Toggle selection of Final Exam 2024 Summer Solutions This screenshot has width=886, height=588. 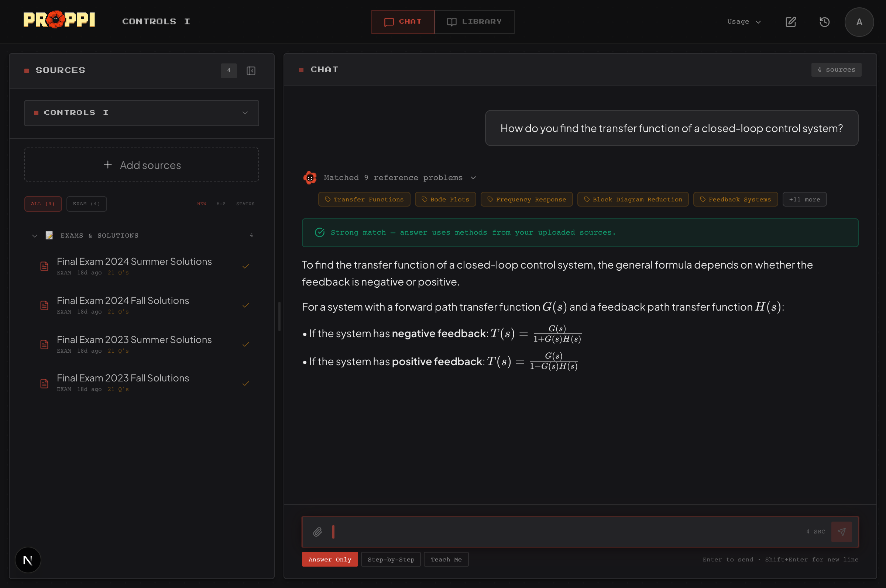246,266
